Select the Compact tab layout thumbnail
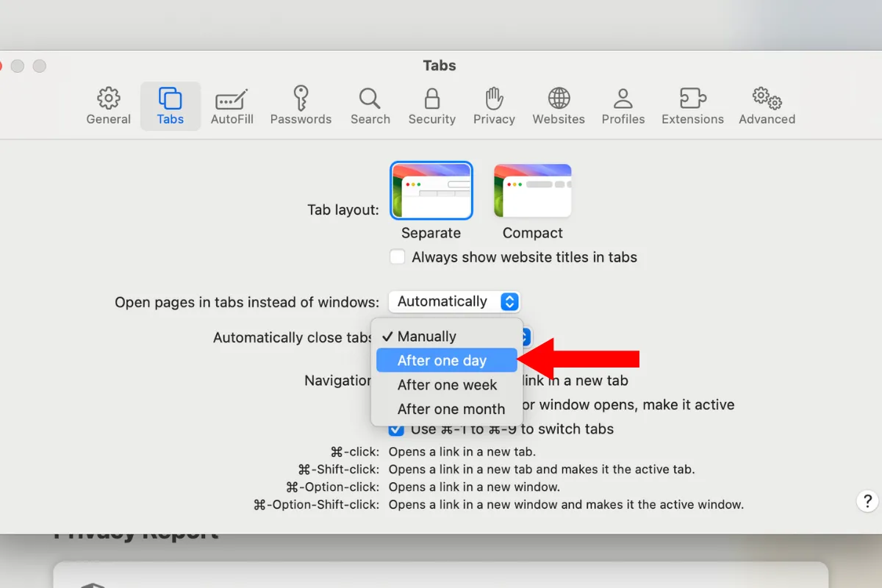 point(533,191)
